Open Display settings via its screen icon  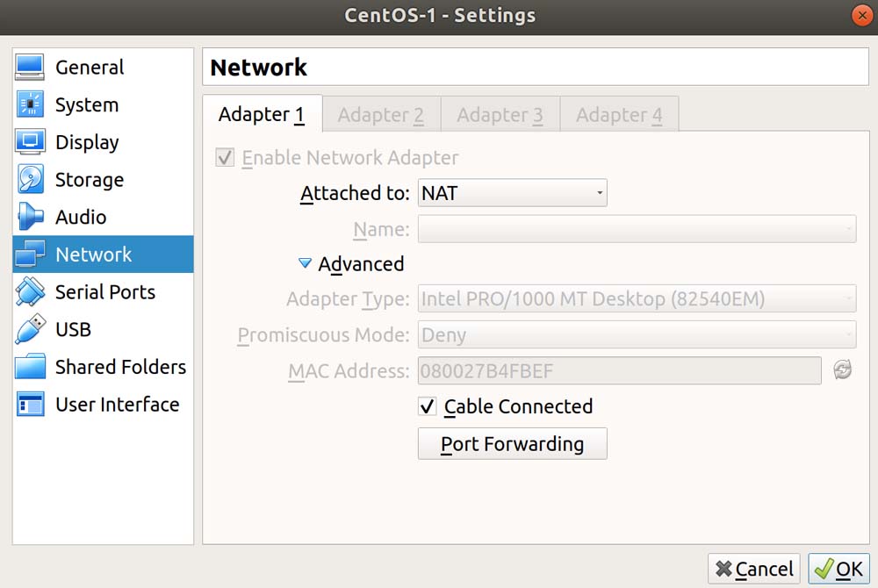(30, 142)
